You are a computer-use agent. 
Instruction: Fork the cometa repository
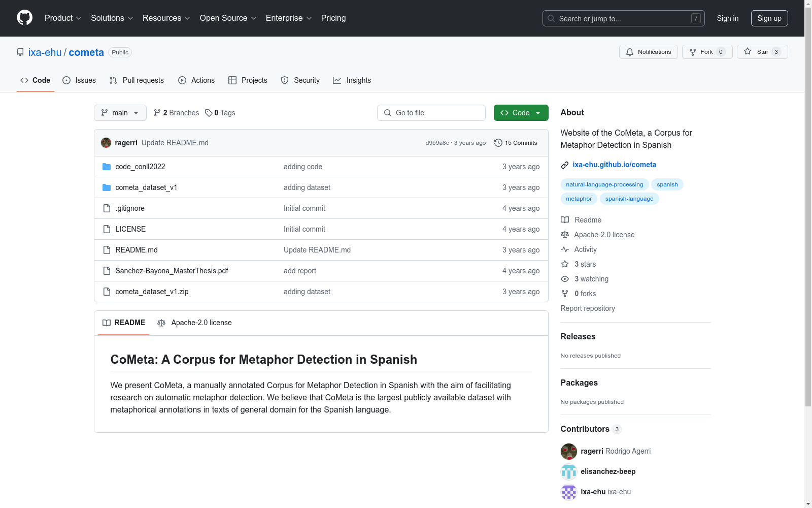click(x=707, y=52)
